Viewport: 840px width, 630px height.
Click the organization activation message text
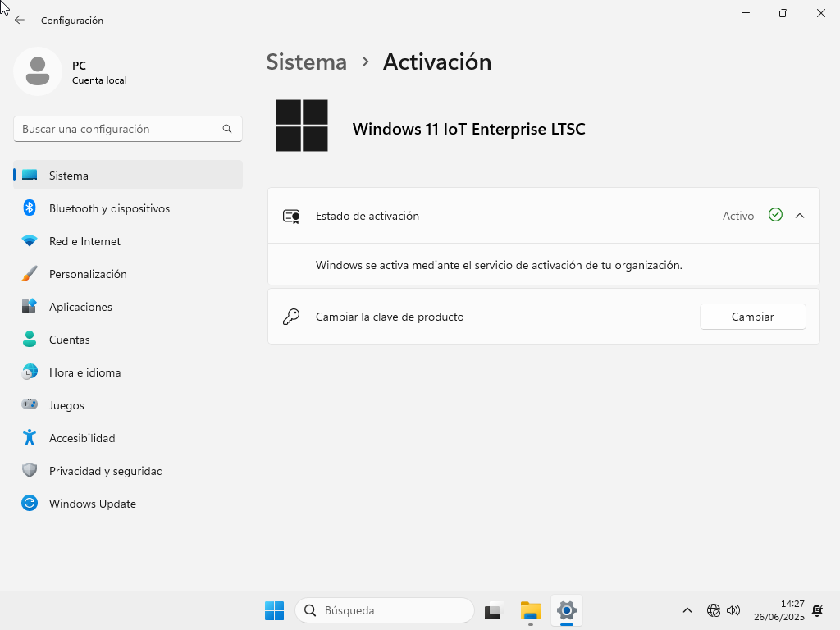point(499,265)
